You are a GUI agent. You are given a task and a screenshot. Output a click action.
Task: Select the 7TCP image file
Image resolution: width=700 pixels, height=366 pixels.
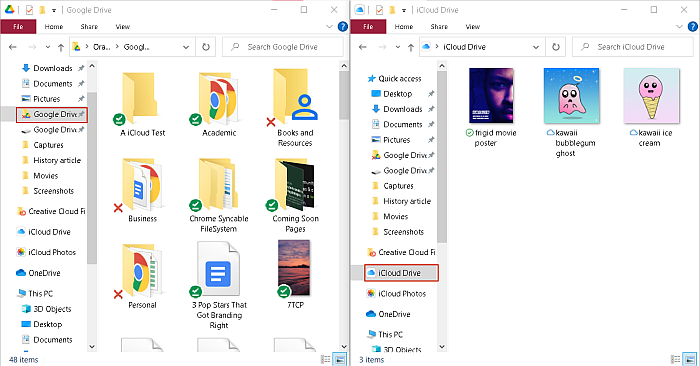tap(295, 274)
